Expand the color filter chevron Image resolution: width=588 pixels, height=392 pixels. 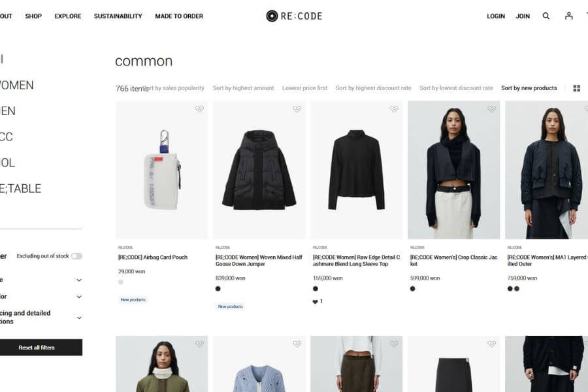(x=79, y=297)
